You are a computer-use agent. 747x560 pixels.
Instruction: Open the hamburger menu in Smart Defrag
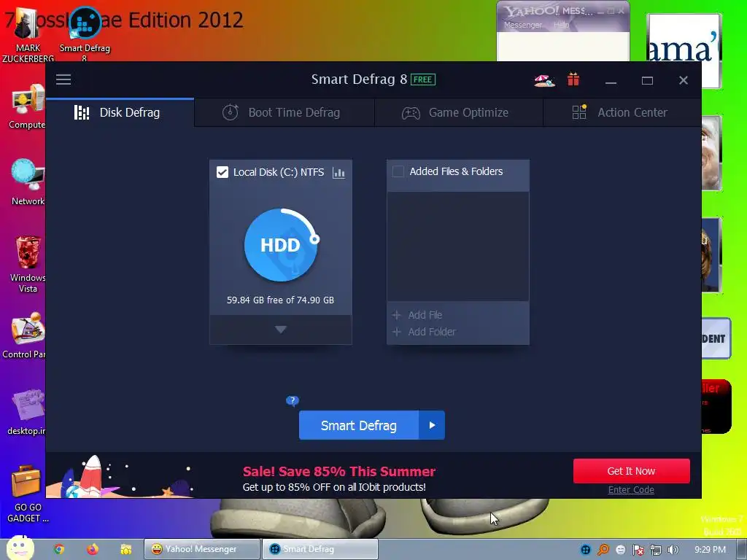pos(63,79)
